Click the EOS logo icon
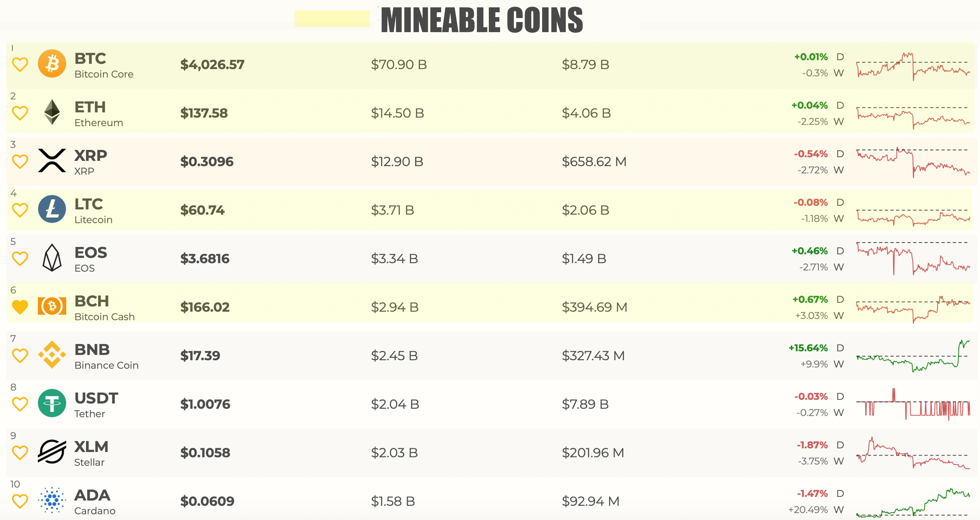Viewport: 980px width, 520px height. pyautogui.click(x=52, y=258)
